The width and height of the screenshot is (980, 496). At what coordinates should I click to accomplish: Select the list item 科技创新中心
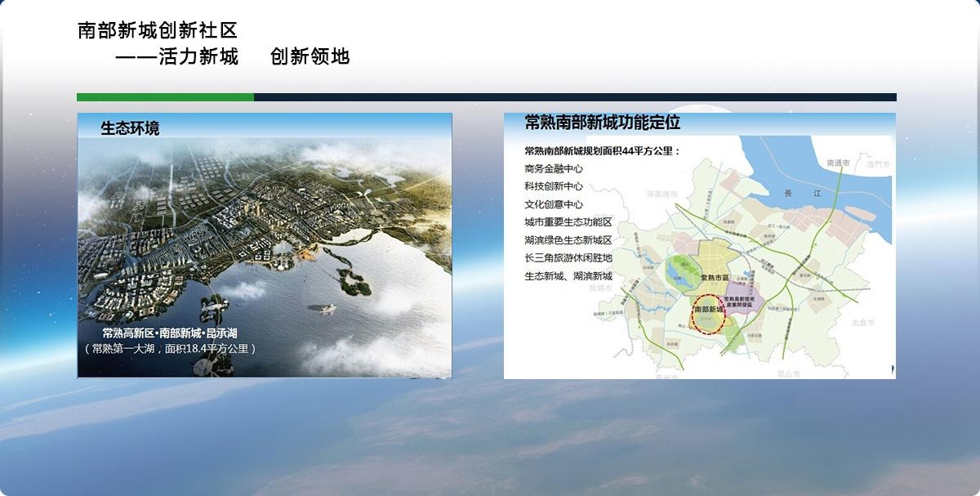[x=554, y=186]
